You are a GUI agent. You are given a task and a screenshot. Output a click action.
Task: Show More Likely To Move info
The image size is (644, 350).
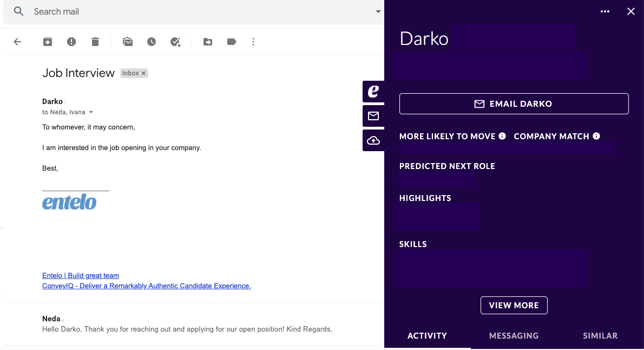[502, 136]
